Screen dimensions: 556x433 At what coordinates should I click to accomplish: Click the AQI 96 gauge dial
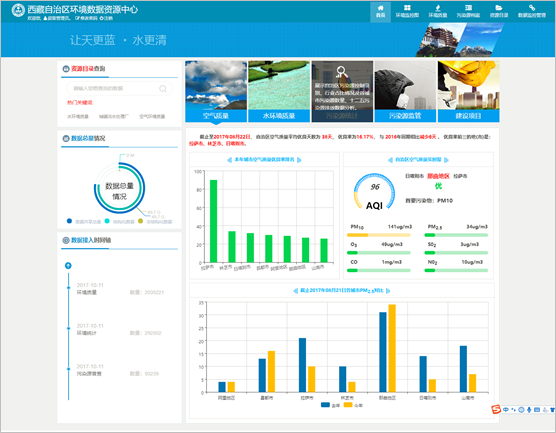point(374,191)
